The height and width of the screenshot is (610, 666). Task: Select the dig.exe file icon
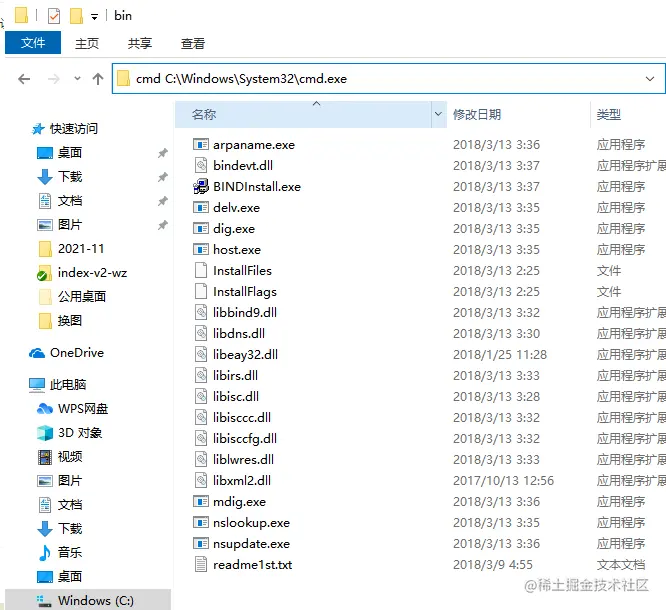[x=201, y=229]
